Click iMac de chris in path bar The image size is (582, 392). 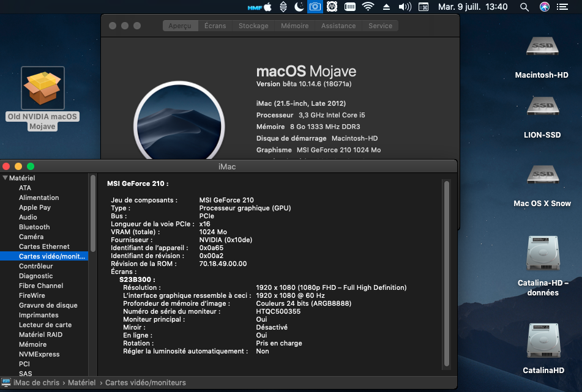(x=36, y=382)
